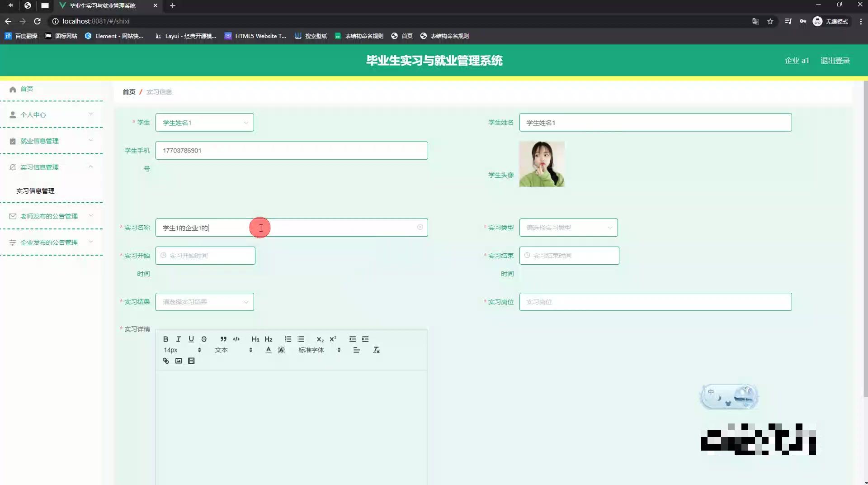Open the text alignment option

pos(356,350)
